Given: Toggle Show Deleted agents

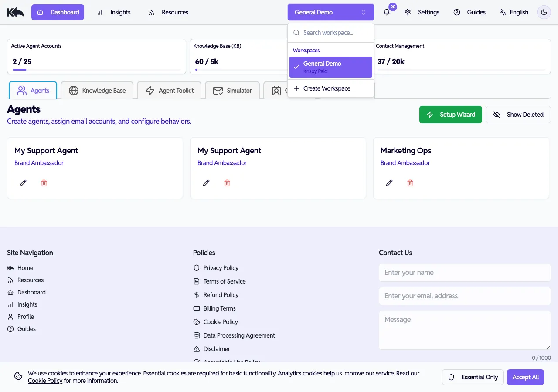Looking at the screenshot, I should [x=518, y=115].
